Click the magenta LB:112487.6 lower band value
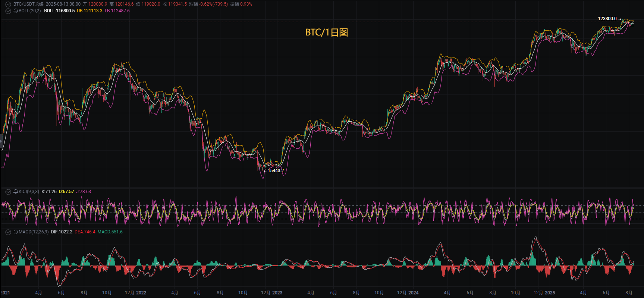Screen dimensions: 644x298 point(117,11)
